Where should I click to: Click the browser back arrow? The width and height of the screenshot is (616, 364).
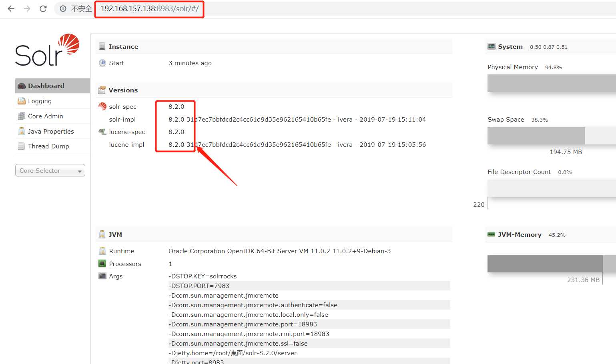coord(11,8)
